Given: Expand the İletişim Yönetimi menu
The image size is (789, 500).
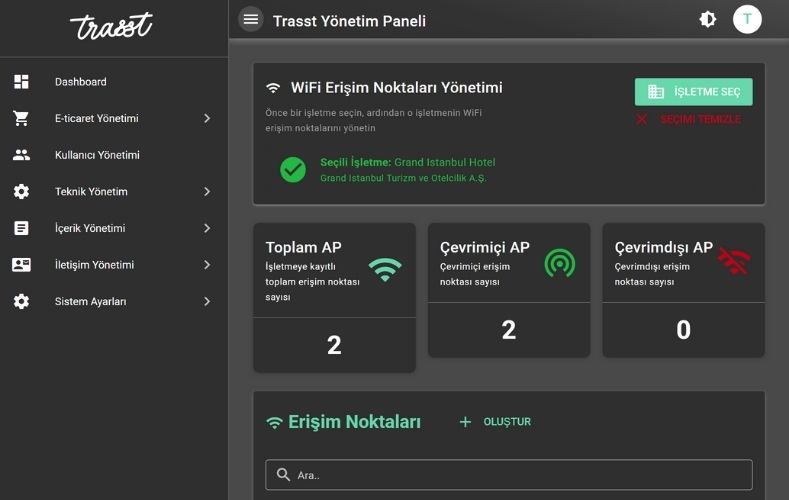Looking at the screenshot, I should tap(207, 265).
